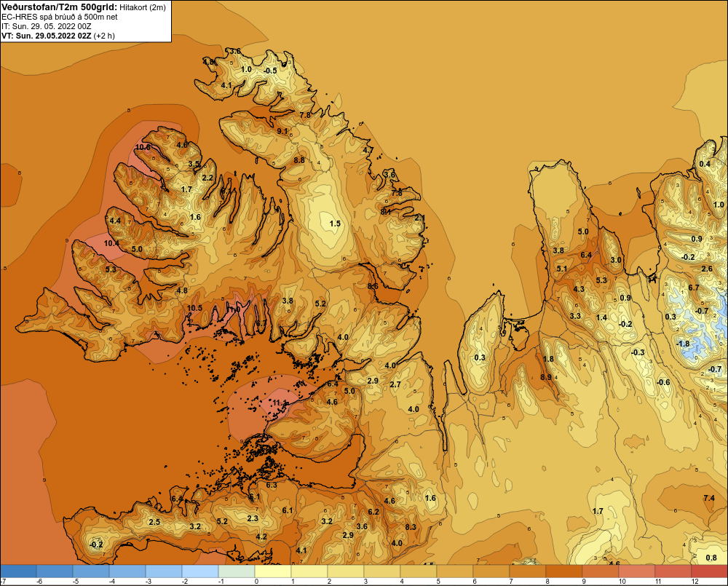Viewport: 728px width, 586px height.
Task: Click the legend swatch between 0 and 1
Action: click(x=273, y=571)
